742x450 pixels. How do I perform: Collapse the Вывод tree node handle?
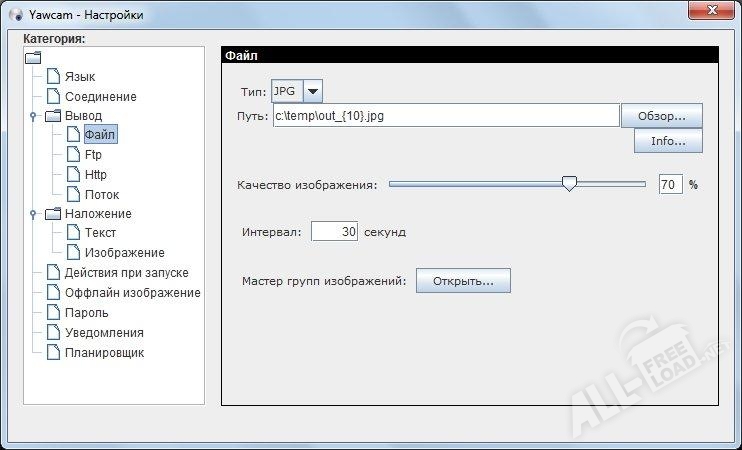[33, 116]
